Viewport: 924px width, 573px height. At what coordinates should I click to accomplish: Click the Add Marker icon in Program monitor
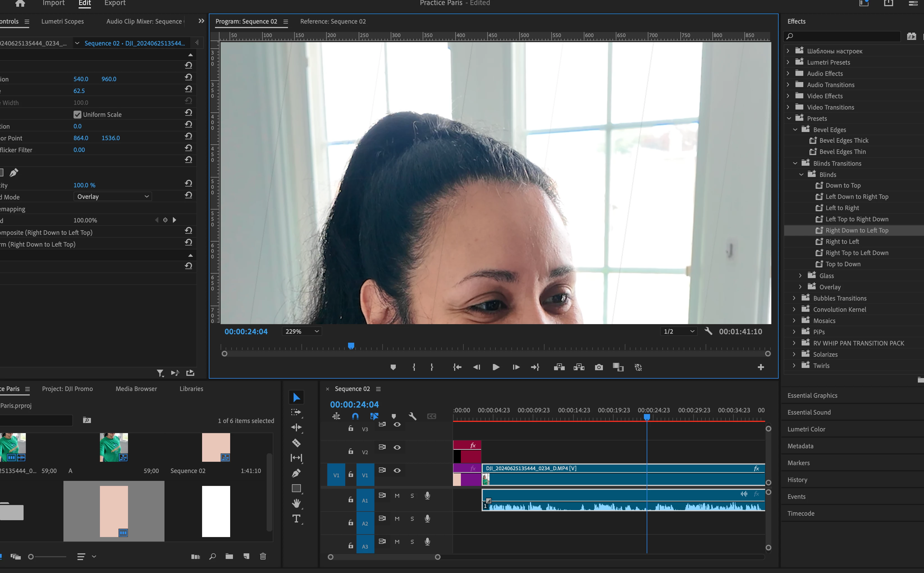(x=393, y=367)
